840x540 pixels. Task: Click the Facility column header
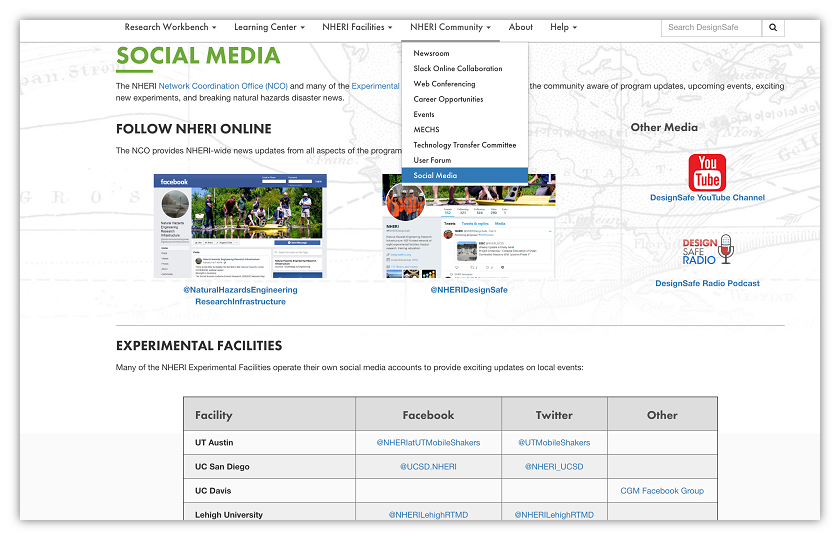click(269, 414)
